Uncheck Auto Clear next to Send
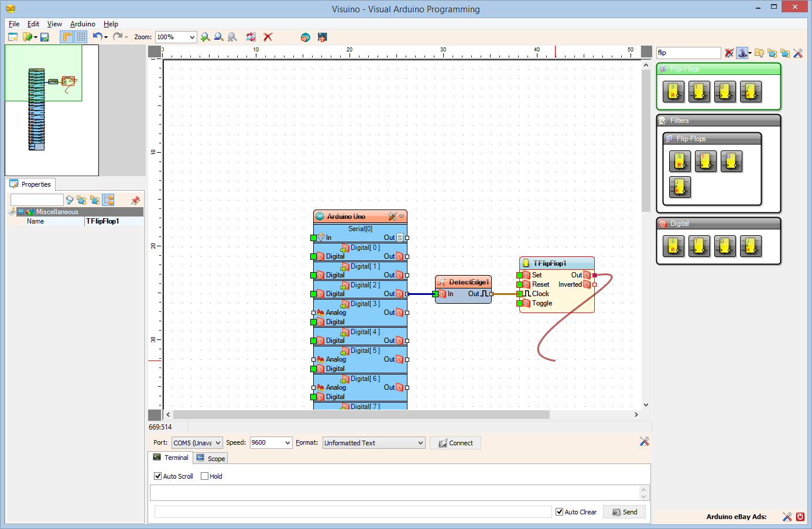This screenshot has width=812, height=529. 559,511
